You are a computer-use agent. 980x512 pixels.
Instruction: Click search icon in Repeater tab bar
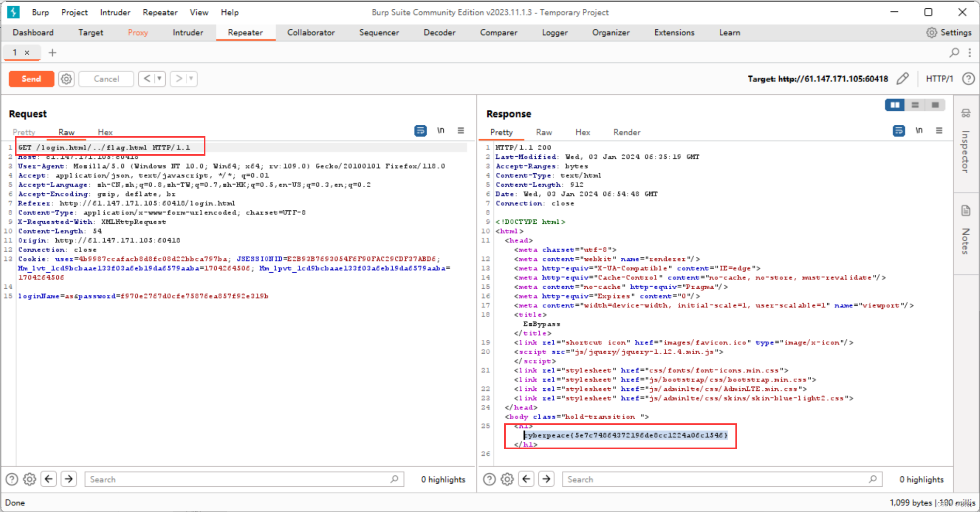954,53
